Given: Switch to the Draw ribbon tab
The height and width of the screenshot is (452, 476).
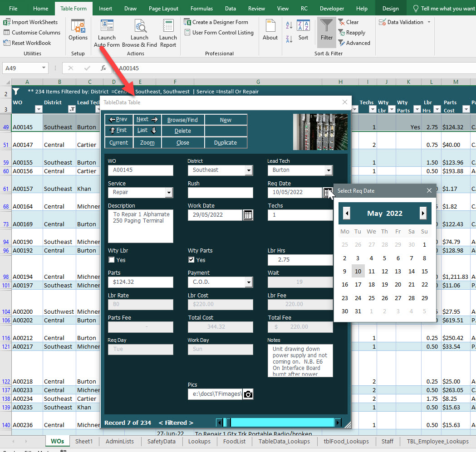Looking at the screenshot, I should click(x=130, y=8).
